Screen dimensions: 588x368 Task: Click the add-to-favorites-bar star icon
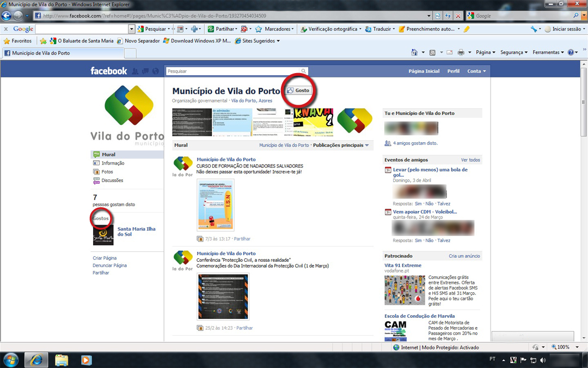[43, 41]
